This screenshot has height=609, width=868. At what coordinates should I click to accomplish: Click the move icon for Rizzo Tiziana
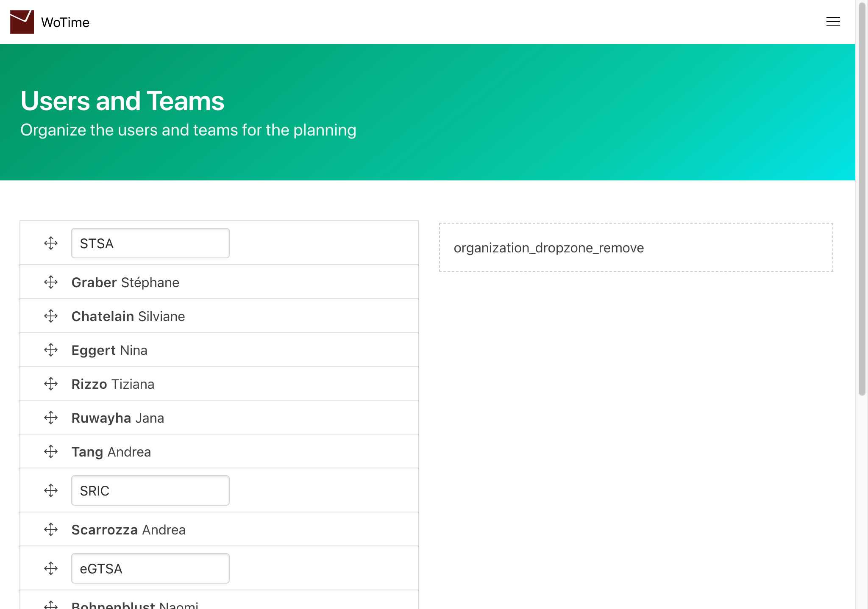(x=51, y=384)
